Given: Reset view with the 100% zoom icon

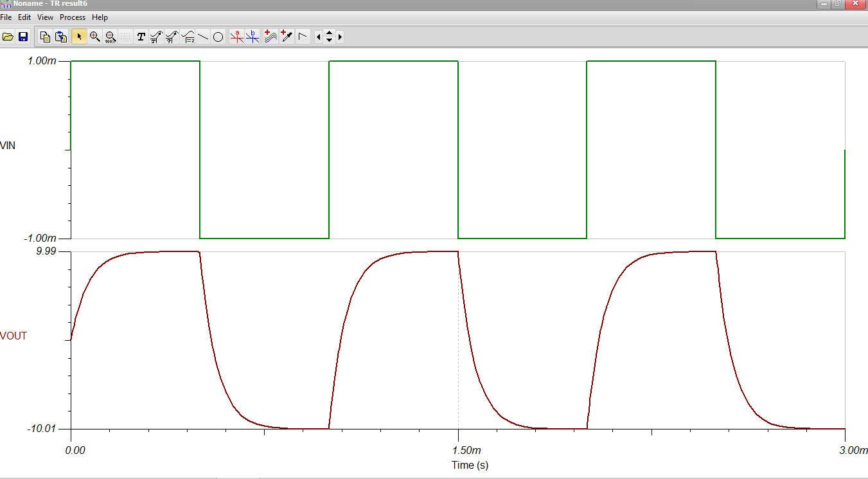Looking at the screenshot, I should tap(109, 37).
